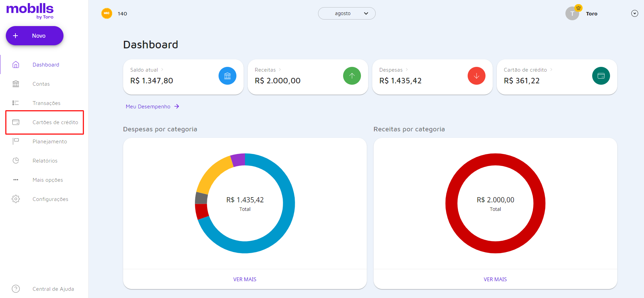Expand Mais opções in sidebar
This screenshot has height=298, width=644.
[47, 180]
